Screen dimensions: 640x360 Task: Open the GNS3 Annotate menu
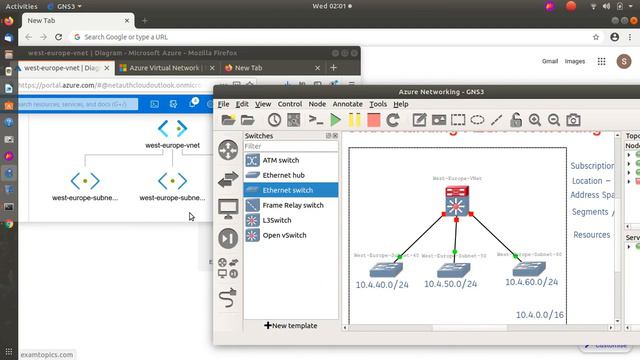coord(347,104)
